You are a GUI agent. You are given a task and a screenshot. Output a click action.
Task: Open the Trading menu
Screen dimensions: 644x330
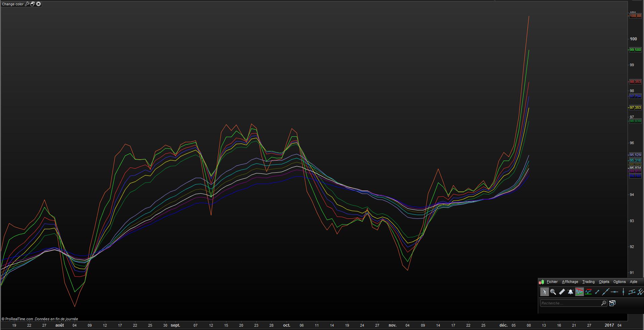coord(588,282)
